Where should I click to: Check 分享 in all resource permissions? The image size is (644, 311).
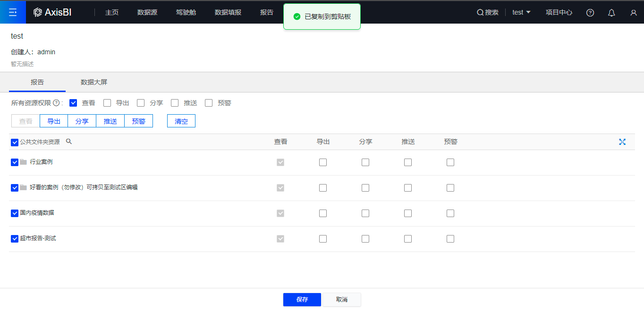(141, 103)
